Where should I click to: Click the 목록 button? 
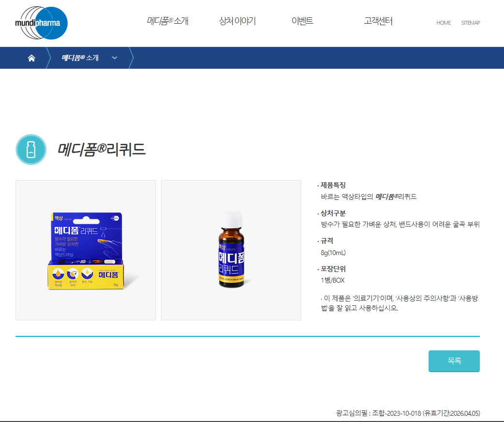point(454,361)
